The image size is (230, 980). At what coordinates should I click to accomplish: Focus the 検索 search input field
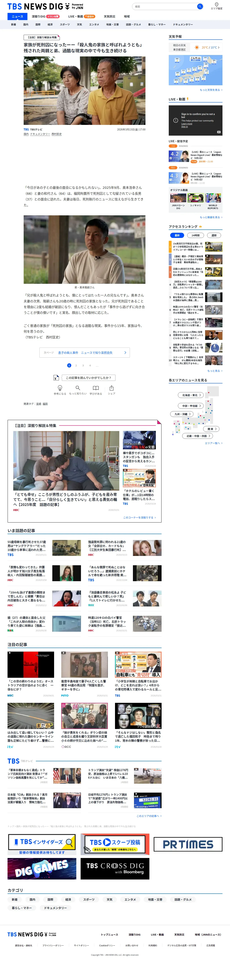click(x=165, y=6)
